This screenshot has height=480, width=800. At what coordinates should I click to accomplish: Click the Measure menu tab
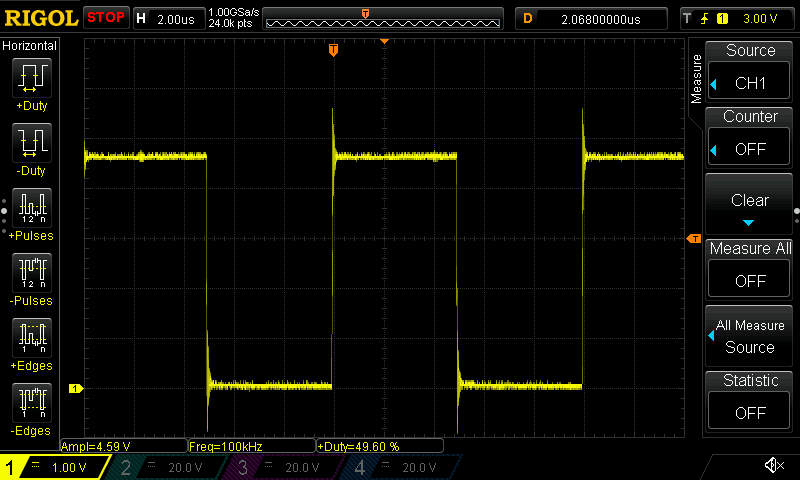pyautogui.click(x=696, y=79)
